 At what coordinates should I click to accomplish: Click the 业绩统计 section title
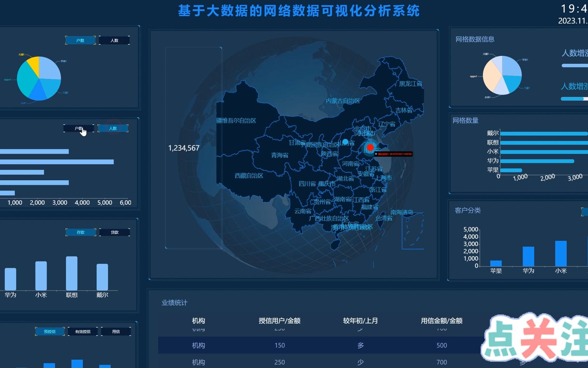(175, 303)
